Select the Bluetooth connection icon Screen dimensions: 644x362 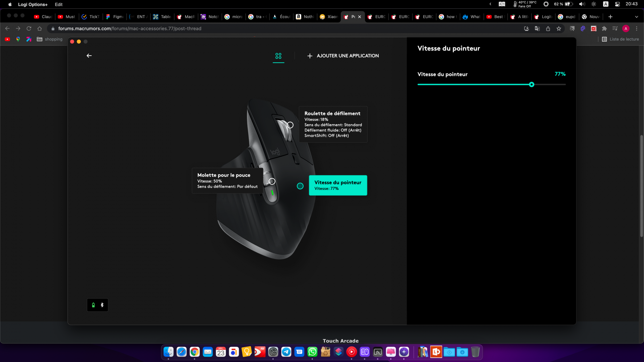102,305
